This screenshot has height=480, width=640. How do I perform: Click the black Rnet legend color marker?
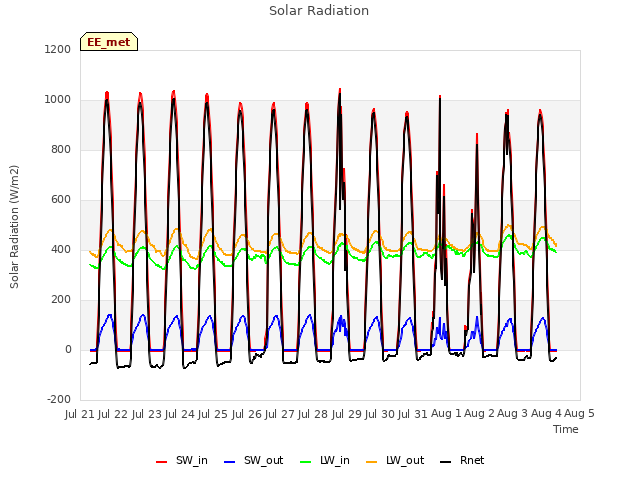446,462
